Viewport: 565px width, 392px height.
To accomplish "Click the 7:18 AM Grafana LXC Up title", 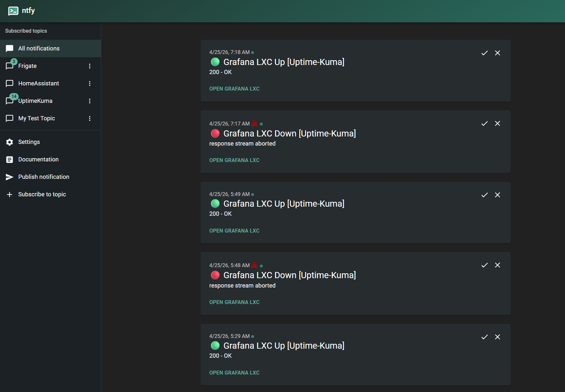I will click(x=284, y=62).
